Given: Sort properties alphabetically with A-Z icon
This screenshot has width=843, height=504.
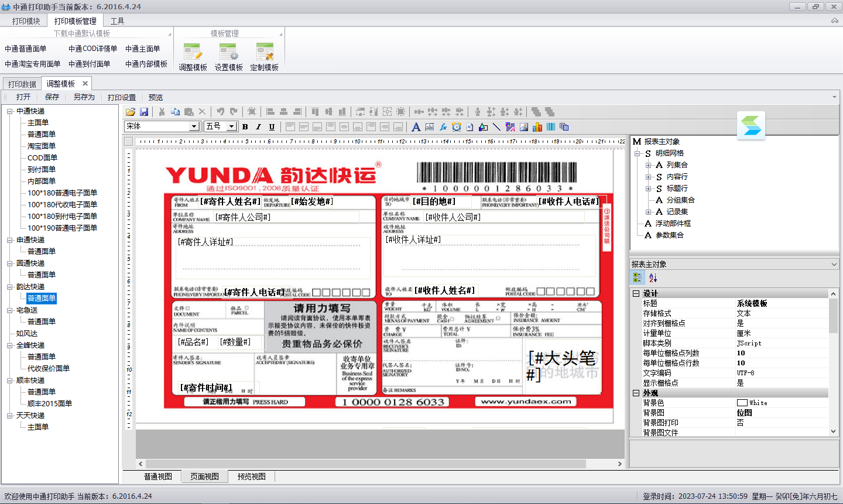Looking at the screenshot, I should click(653, 278).
